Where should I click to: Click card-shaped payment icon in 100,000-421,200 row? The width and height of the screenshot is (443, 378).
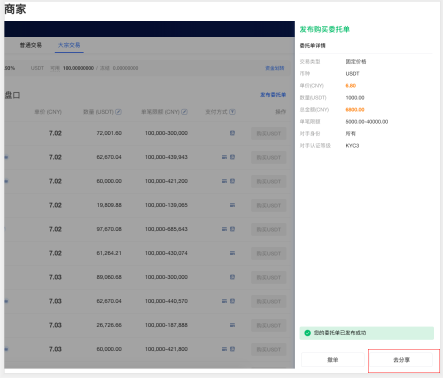click(224, 181)
